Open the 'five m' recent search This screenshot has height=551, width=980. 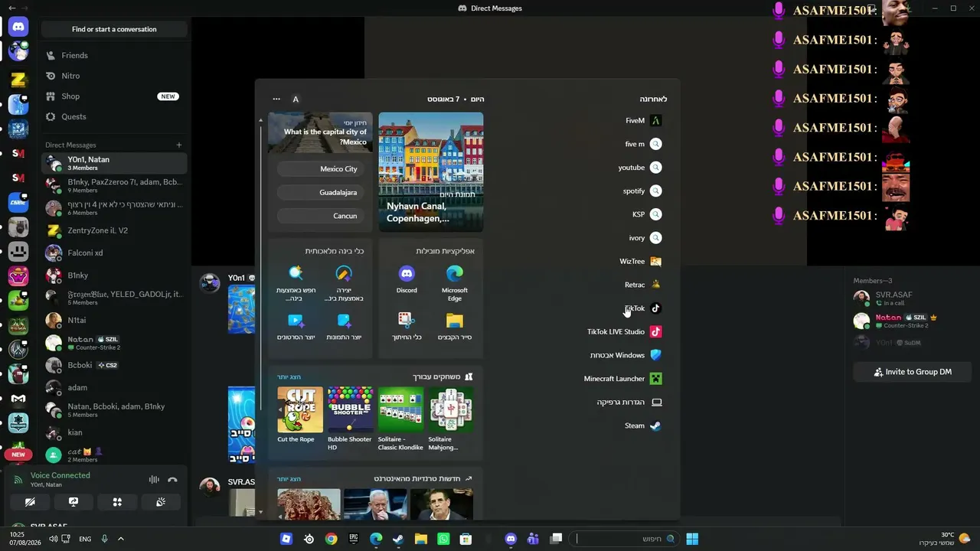tap(643, 144)
